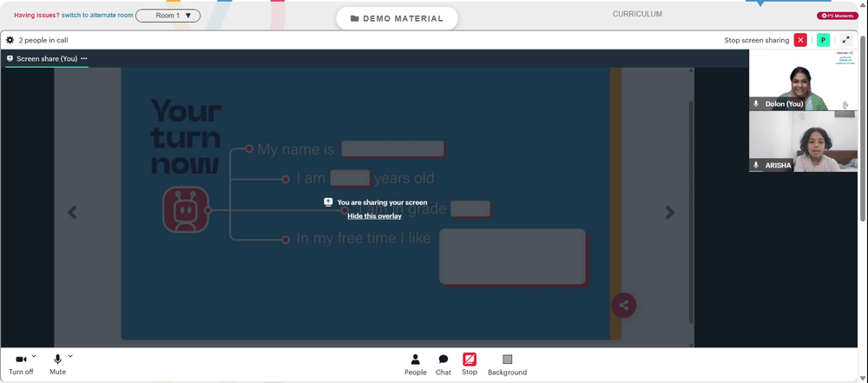The width and height of the screenshot is (868, 383).
Task: Hide this overlay link
Action: [x=374, y=216]
